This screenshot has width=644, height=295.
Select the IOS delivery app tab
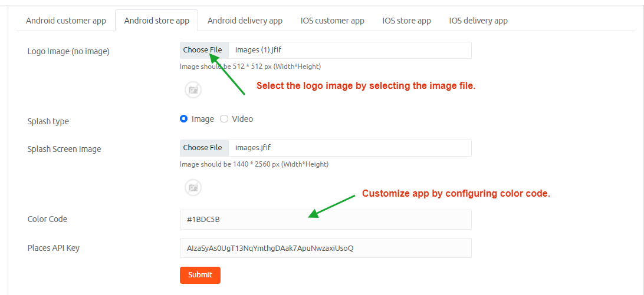pyautogui.click(x=478, y=21)
